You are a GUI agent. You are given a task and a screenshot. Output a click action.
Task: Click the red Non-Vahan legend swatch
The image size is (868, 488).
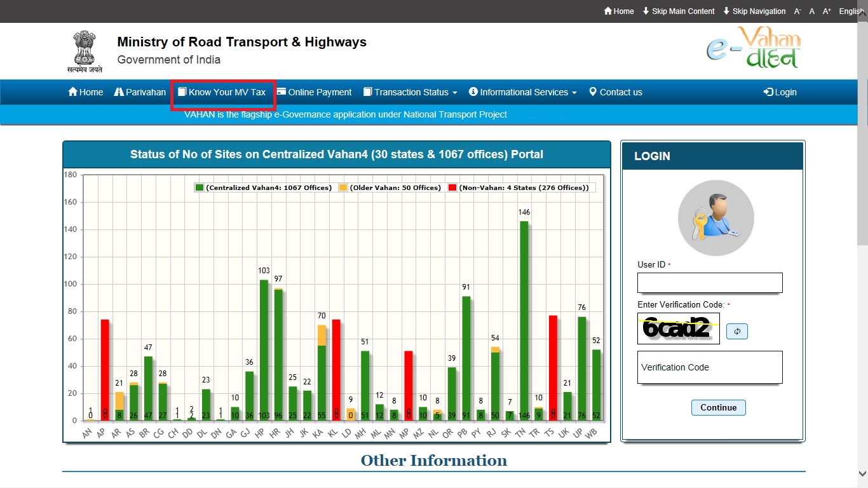(452, 187)
